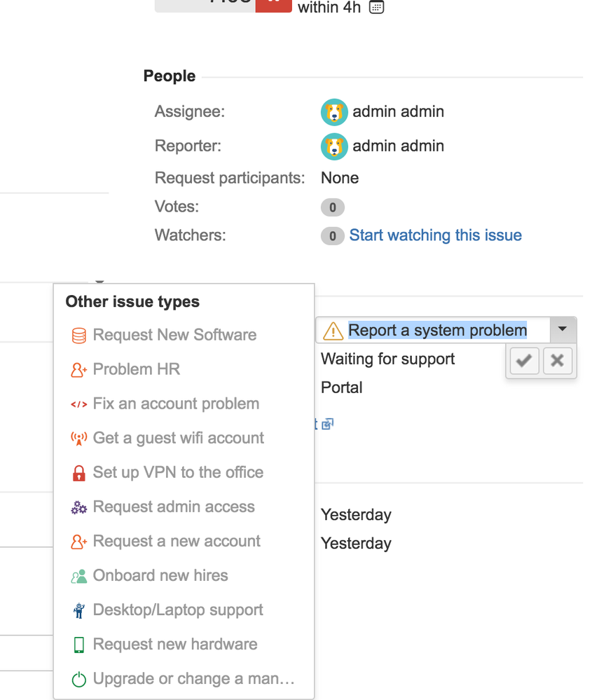Open the calendar icon beside within 4h
Screen dimensions: 606x700
[377, 8]
